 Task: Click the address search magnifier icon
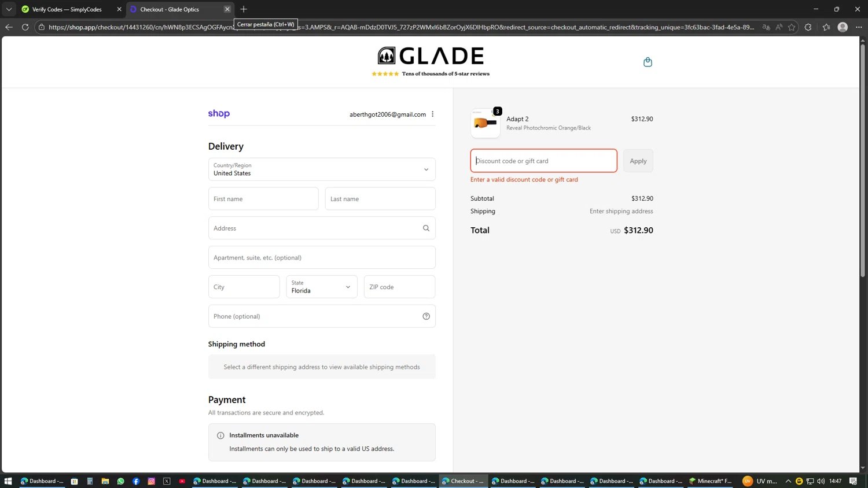(x=426, y=228)
